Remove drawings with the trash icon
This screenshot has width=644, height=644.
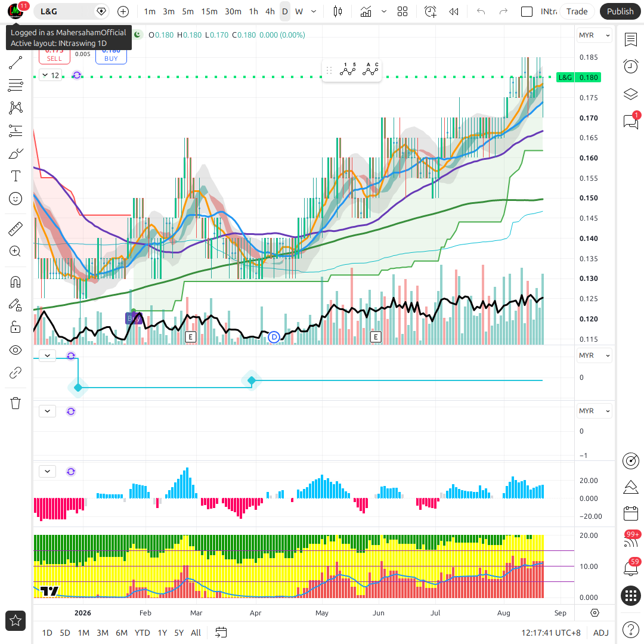click(x=16, y=403)
